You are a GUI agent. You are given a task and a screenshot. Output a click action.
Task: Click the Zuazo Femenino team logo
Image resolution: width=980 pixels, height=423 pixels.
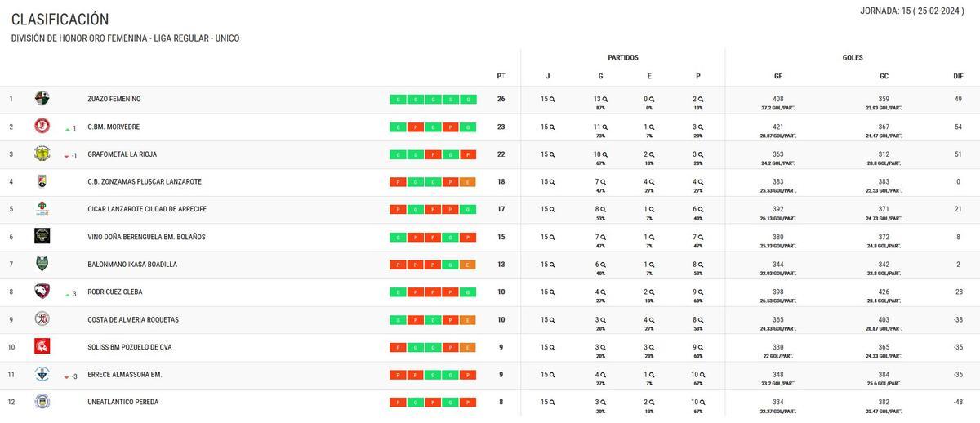[42, 99]
